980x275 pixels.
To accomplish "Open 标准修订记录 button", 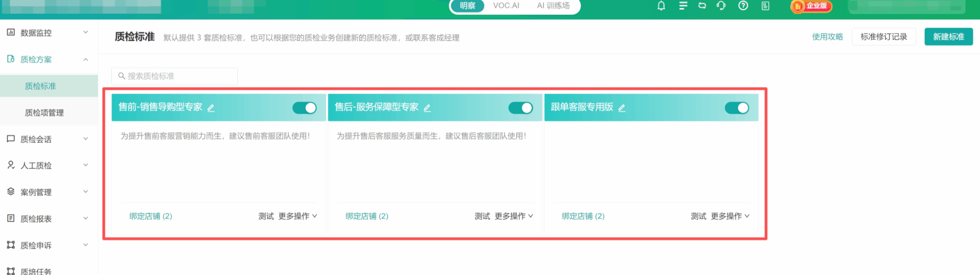I will click(x=884, y=37).
